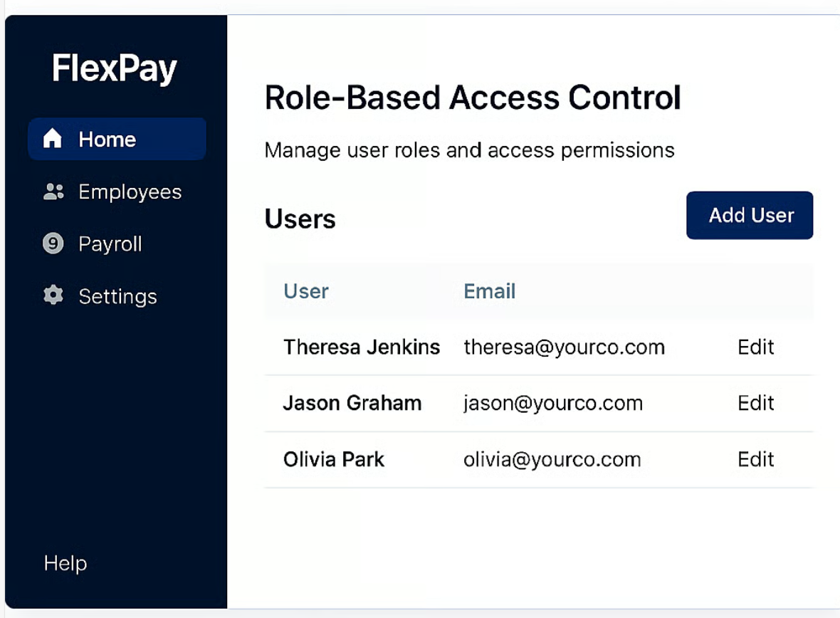Sort by the Email column header
Viewport: 840px width, 618px height.
[490, 291]
